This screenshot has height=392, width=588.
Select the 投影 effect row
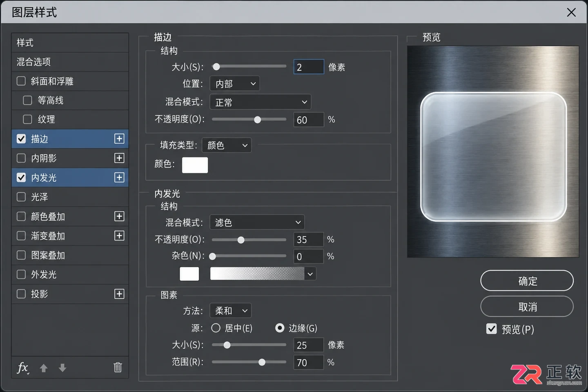pyautogui.click(x=70, y=294)
